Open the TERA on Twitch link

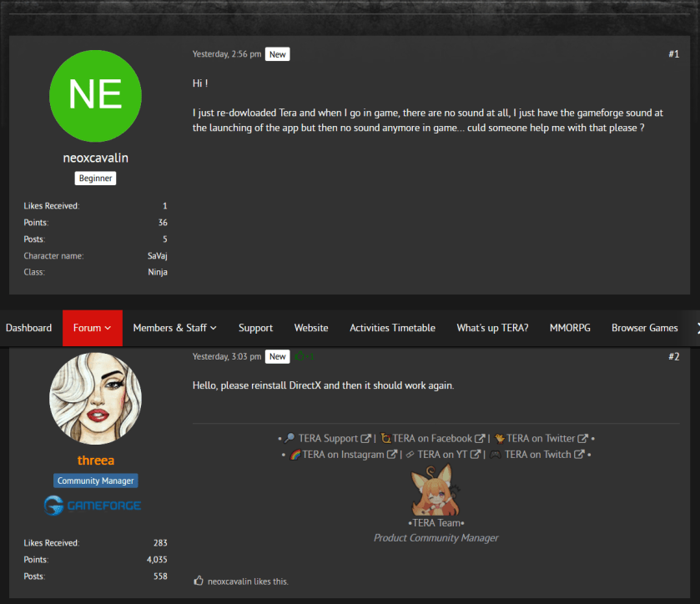(537, 455)
